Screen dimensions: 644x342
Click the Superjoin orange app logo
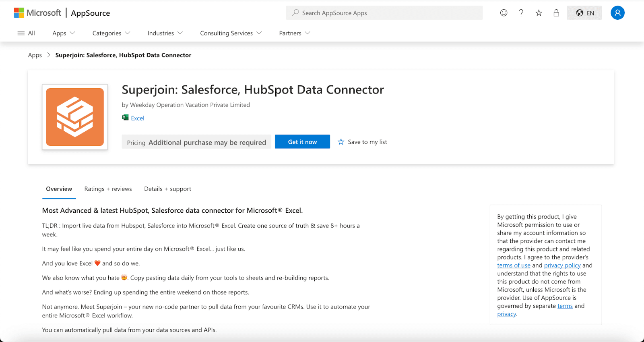click(x=75, y=117)
